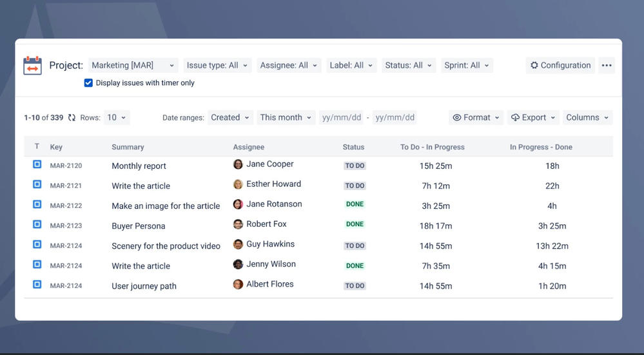Click the start date yy/mm/dd field
644x355 pixels.
click(341, 118)
